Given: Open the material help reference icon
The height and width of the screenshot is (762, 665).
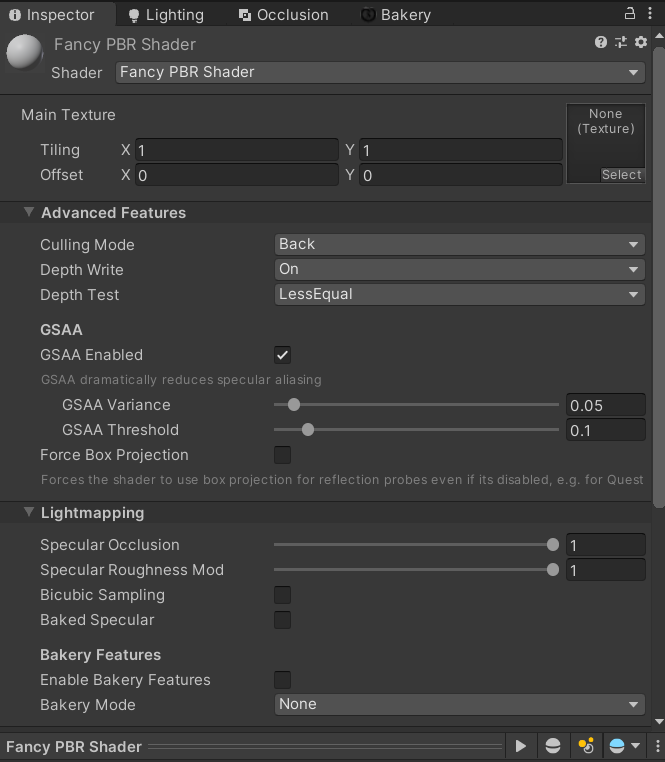Looking at the screenshot, I should tap(601, 42).
